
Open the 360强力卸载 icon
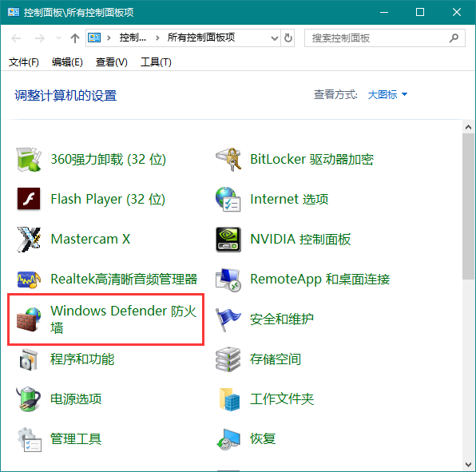29,160
